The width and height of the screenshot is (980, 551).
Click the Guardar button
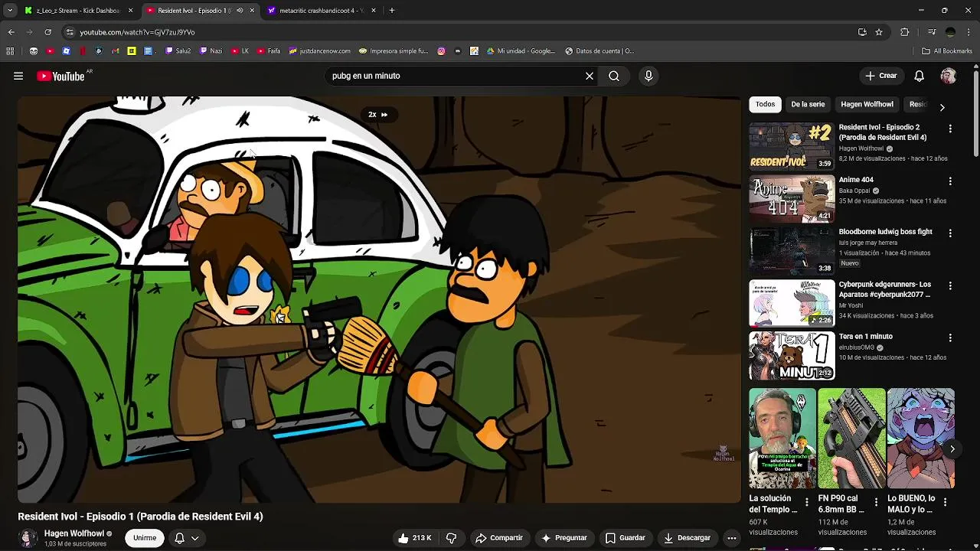[x=625, y=538]
